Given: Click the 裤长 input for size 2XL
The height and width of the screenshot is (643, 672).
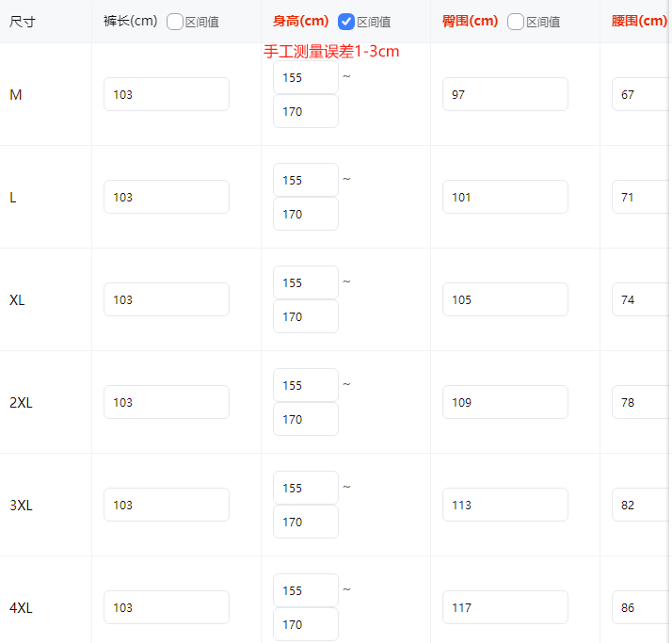Looking at the screenshot, I should click(x=167, y=402).
